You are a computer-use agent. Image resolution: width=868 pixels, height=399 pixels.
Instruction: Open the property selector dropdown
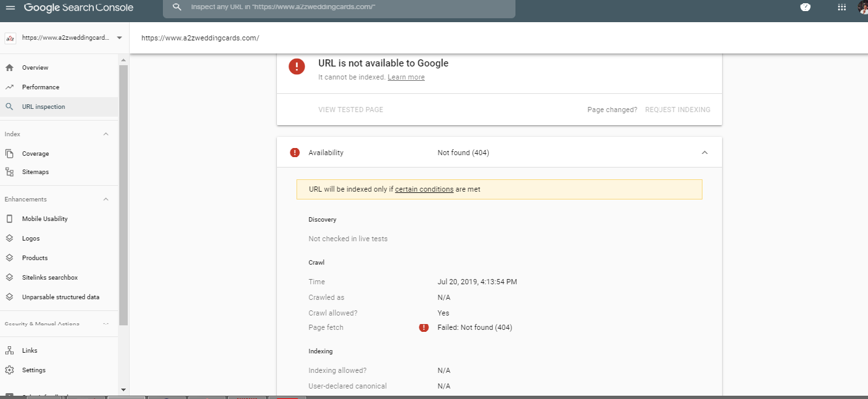pyautogui.click(x=65, y=38)
